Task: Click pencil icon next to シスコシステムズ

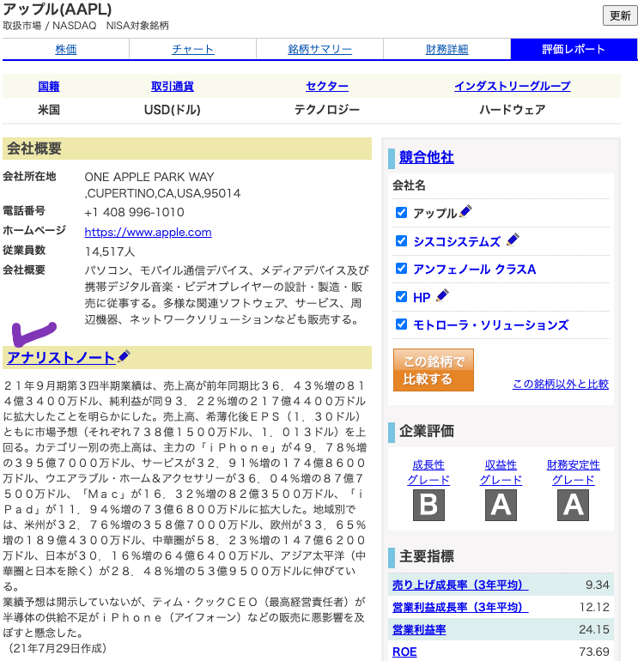Action: [513, 240]
